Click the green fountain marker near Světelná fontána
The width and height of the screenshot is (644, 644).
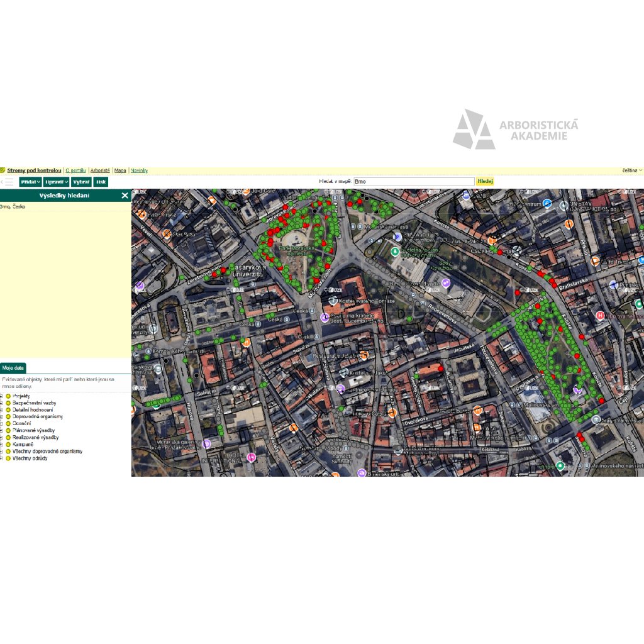[395, 252]
